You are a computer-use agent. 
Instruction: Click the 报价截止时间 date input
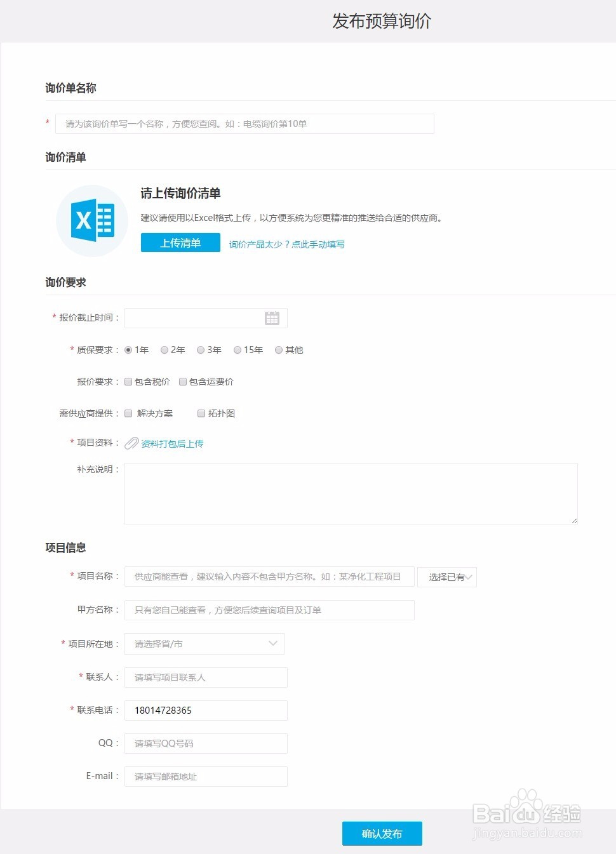tap(206, 318)
